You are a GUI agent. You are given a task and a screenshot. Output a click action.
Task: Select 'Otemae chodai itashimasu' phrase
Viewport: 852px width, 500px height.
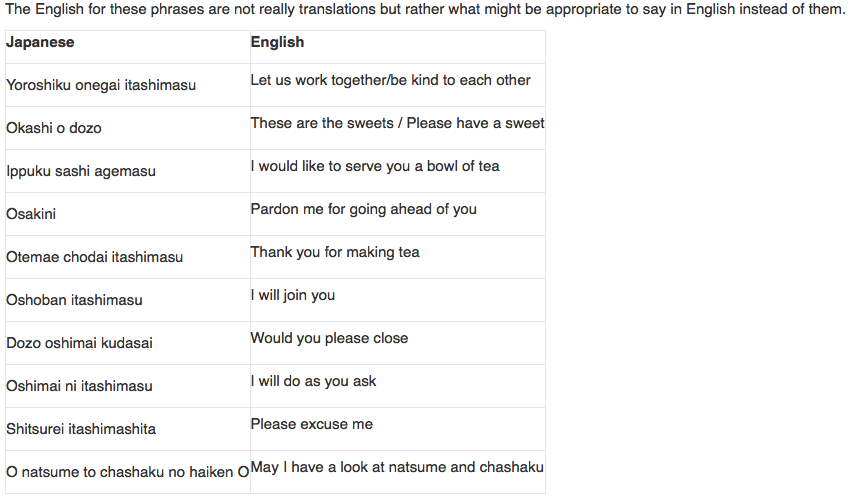coord(95,257)
